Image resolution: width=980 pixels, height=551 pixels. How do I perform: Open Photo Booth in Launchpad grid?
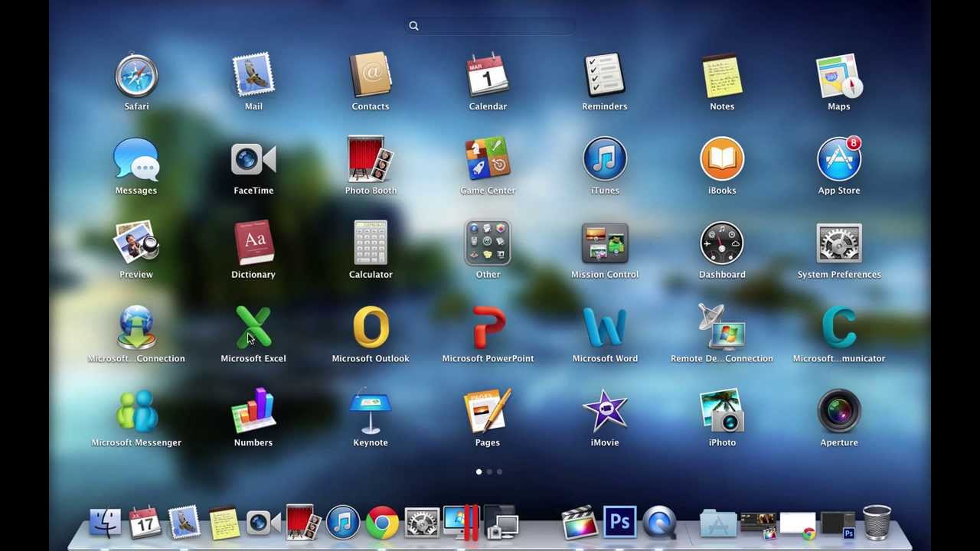pos(371,160)
